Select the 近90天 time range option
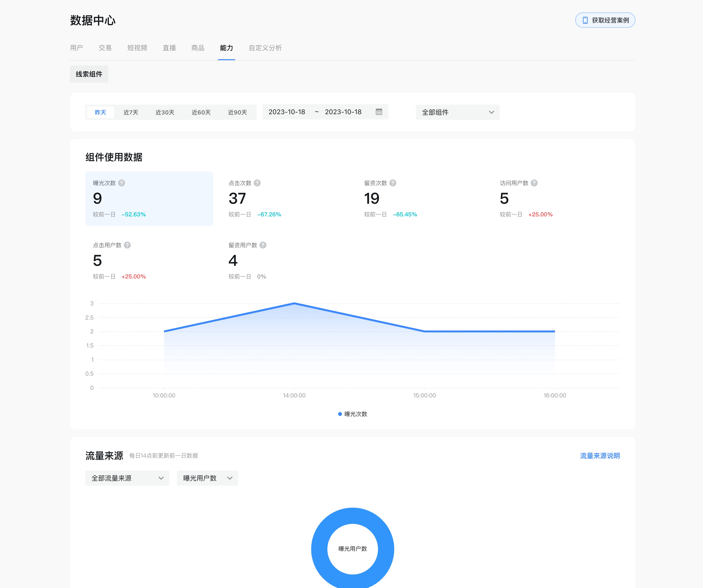This screenshot has width=703, height=588. pos(237,112)
